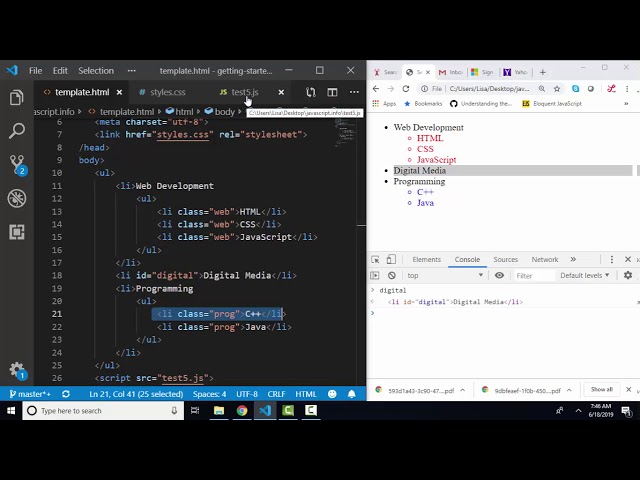The height and width of the screenshot is (480, 640).
Task: Open the Selection menu in VS Code
Action: (96, 71)
